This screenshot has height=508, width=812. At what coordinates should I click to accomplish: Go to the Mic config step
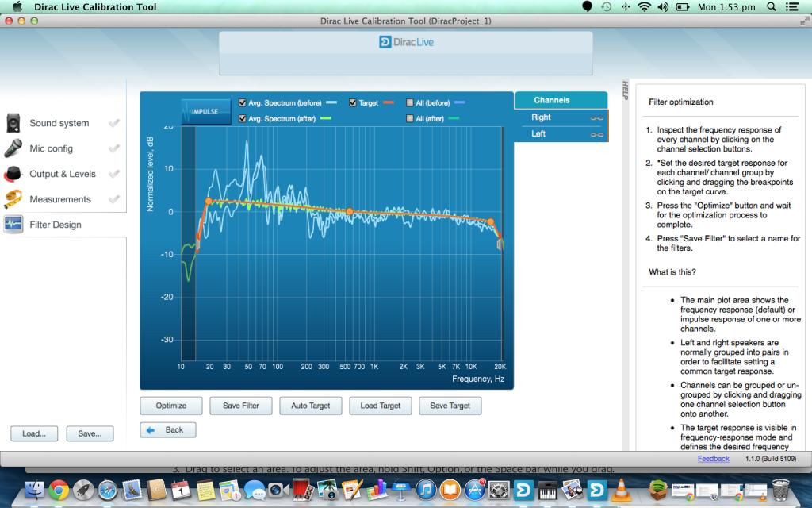point(52,148)
